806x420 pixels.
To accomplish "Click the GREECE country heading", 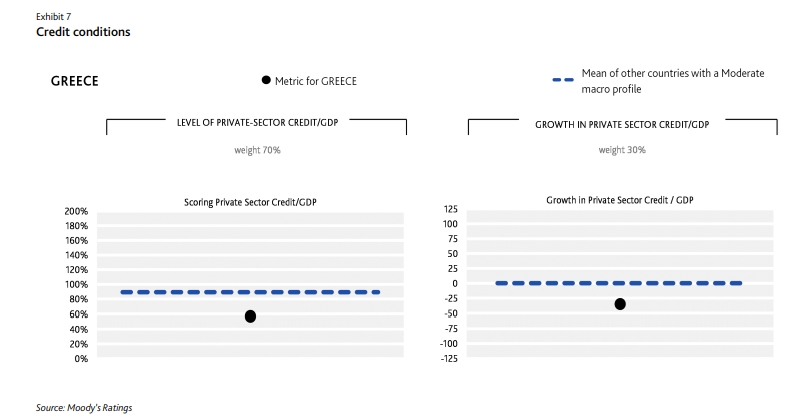I will pos(75,81).
